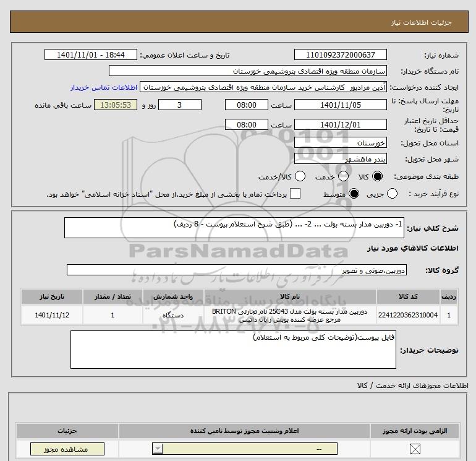
Task: Click the نام کالا column header
Action: (290, 296)
